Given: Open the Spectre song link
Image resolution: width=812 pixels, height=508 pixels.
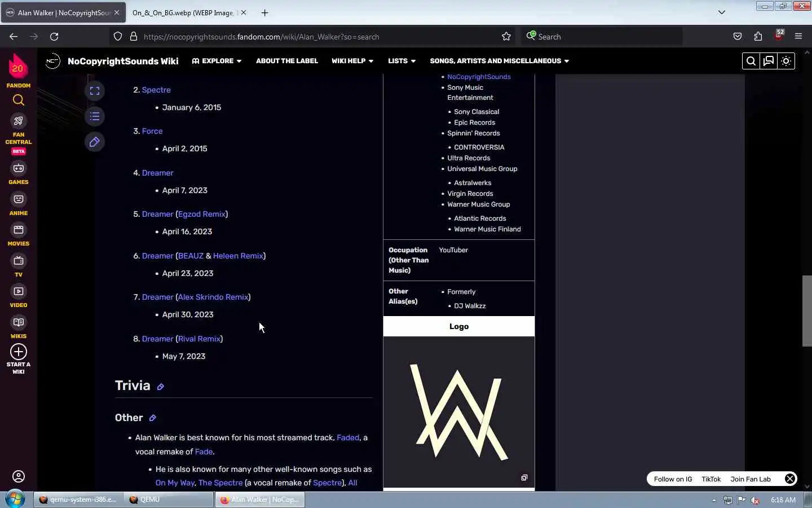Looking at the screenshot, I should [x=156, y=90].
